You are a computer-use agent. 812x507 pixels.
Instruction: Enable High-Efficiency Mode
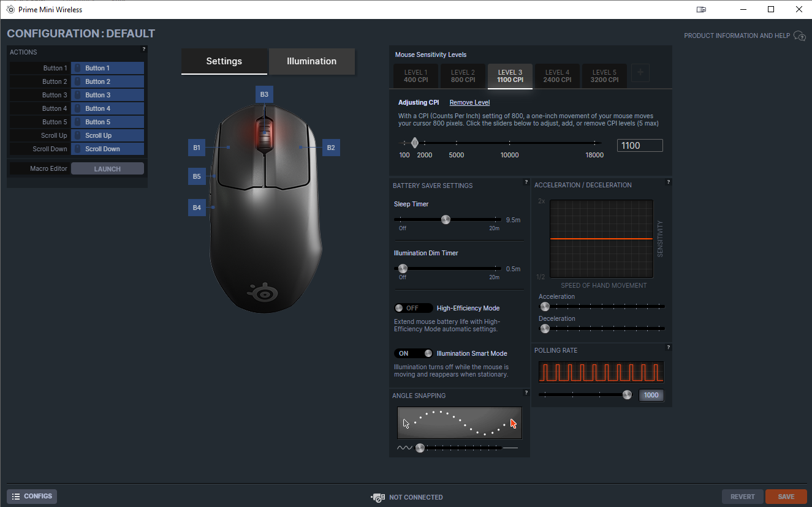[x=413, y=307]
